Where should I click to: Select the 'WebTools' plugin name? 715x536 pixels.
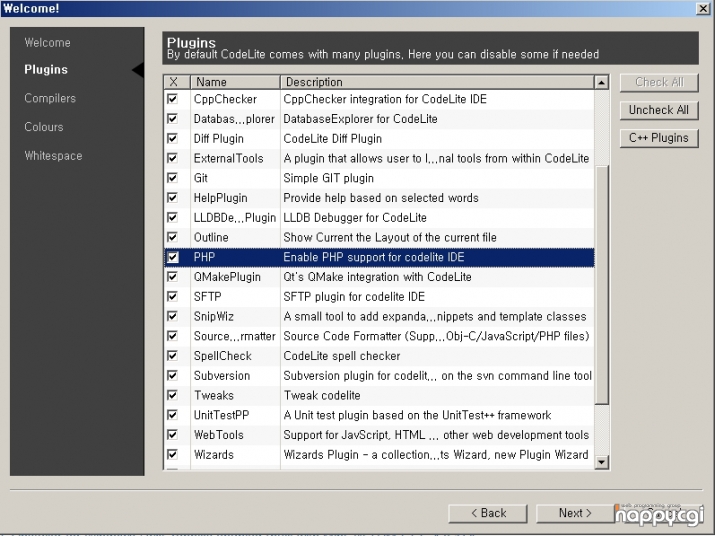219,435
